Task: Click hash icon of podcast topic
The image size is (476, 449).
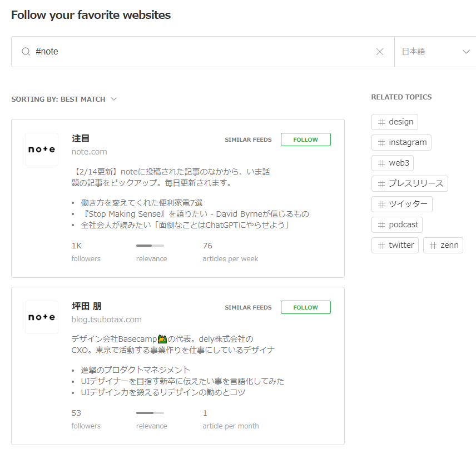Action: pyautogui.click(x=381, y=225)
